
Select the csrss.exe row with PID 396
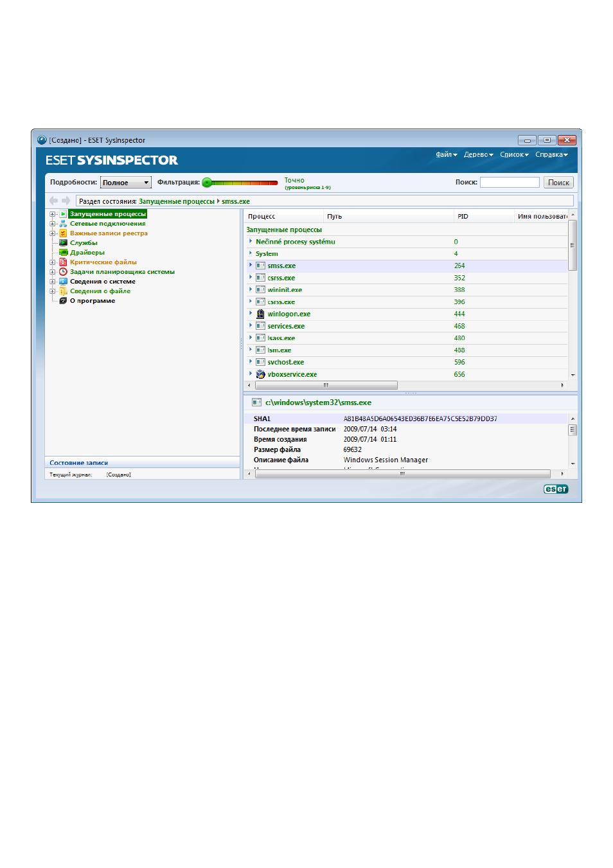click(407, 302)
